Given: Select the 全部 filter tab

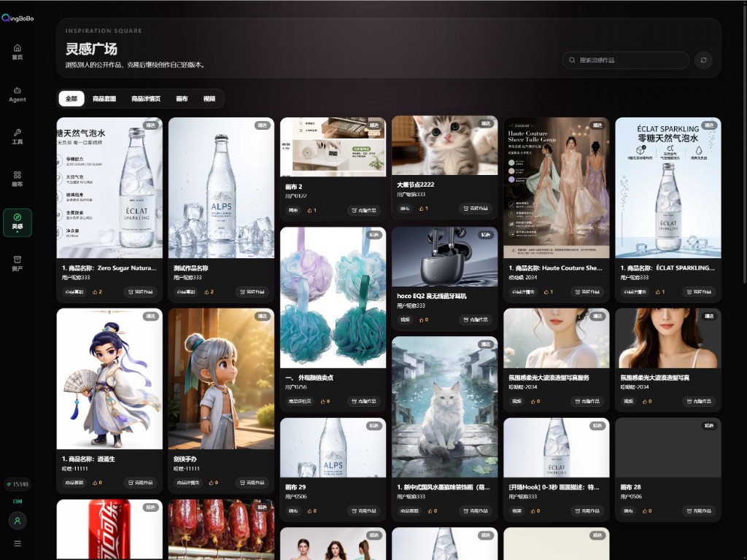Looking at the screenshot, I should coord(71,98).
